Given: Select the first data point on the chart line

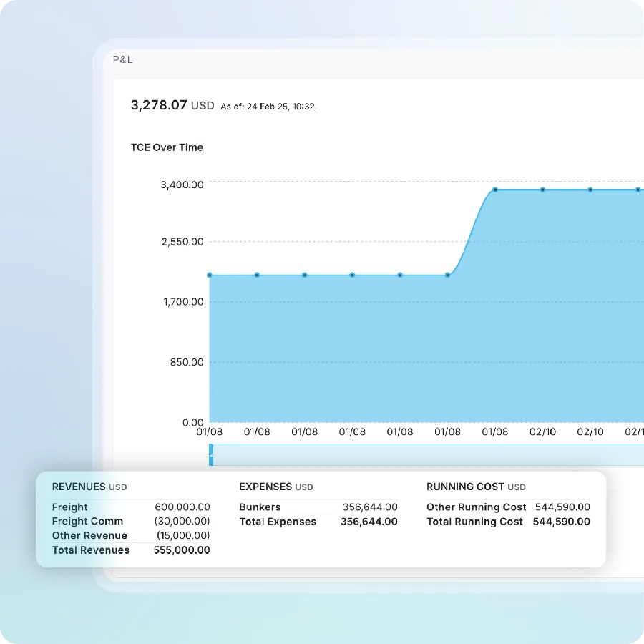Looking at the screenshot, I should (210, 275).
